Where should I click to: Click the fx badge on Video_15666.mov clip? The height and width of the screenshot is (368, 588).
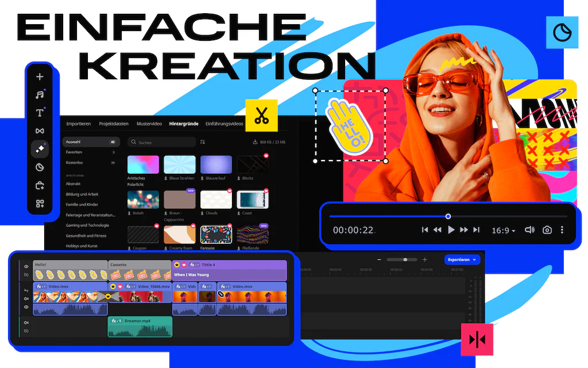point(130,286)
